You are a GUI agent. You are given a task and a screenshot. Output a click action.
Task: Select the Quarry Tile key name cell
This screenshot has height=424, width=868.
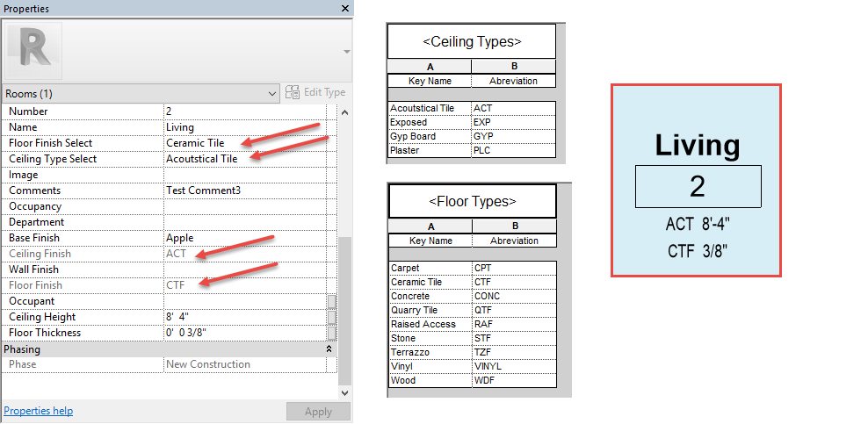pos(430,310)
